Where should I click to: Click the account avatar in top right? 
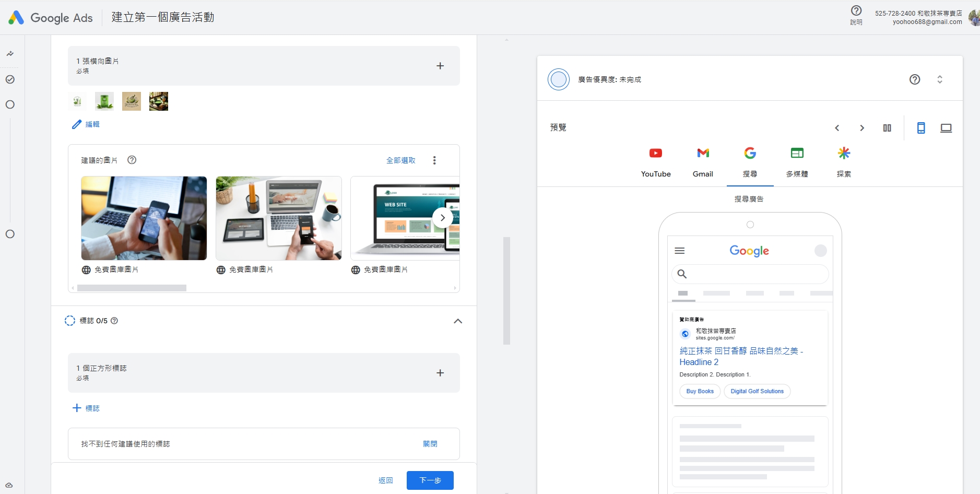click(x=974, y=17)
